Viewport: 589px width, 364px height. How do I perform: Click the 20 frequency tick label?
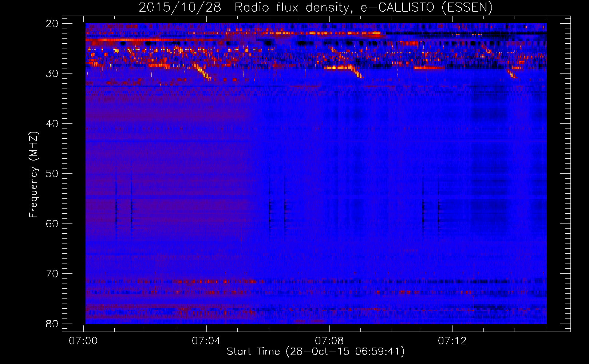click(52, 24)
